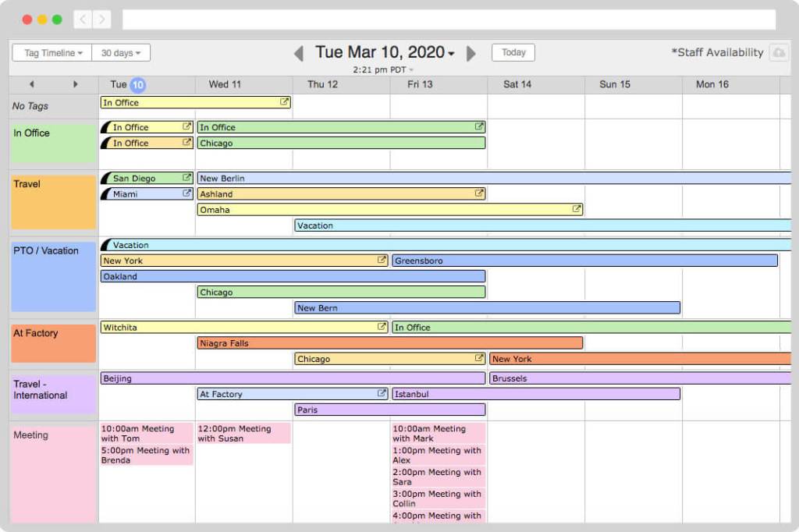Click the cloud upload icon
Viewport: 799px width, 532px height.
tap(779, 52)
